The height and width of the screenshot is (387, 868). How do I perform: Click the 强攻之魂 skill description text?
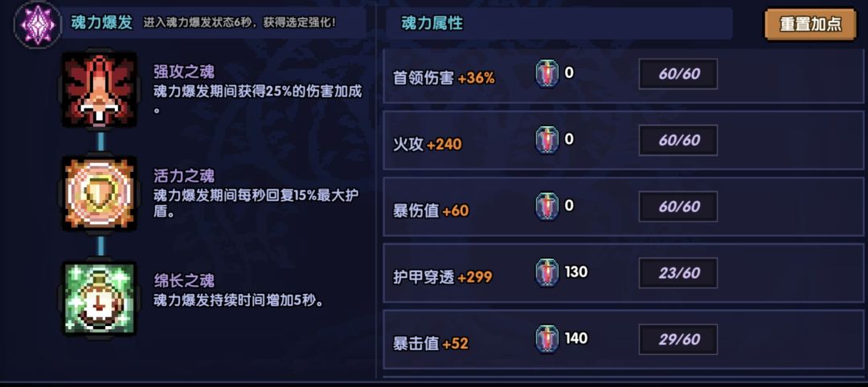[x=257, y=92]
